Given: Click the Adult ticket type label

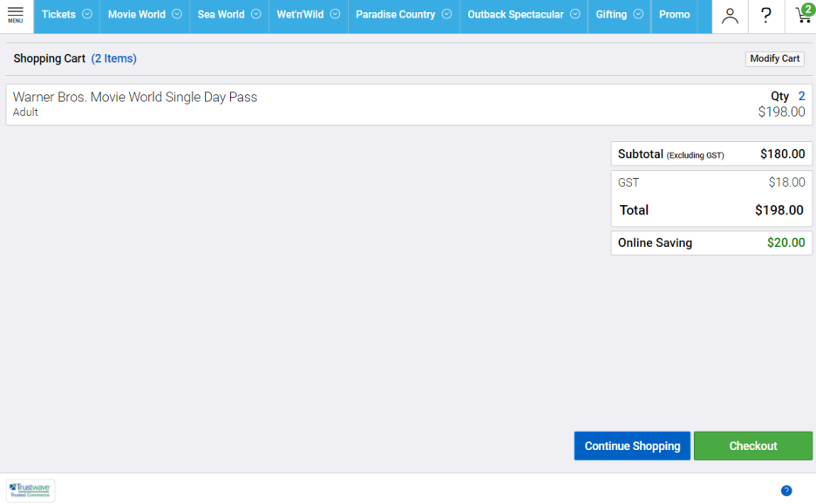Looking at the screenshot, I should tap(25, 112).
